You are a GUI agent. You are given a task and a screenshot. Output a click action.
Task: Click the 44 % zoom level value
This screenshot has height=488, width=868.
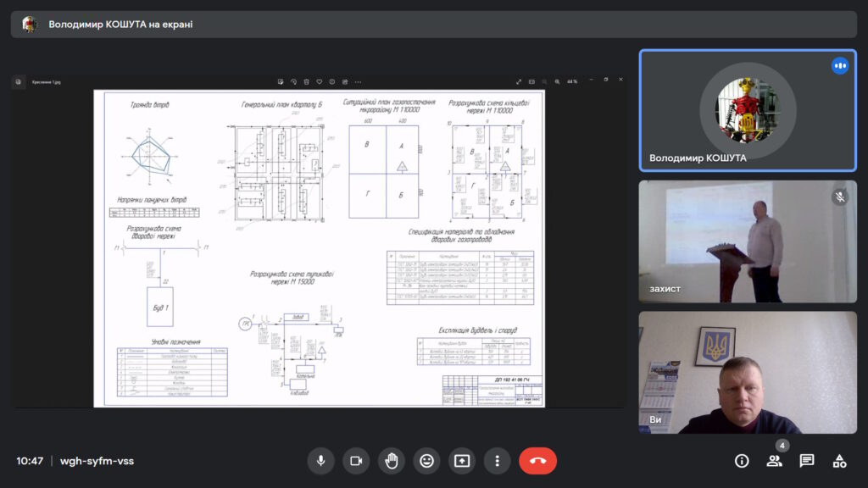point(572,82)
